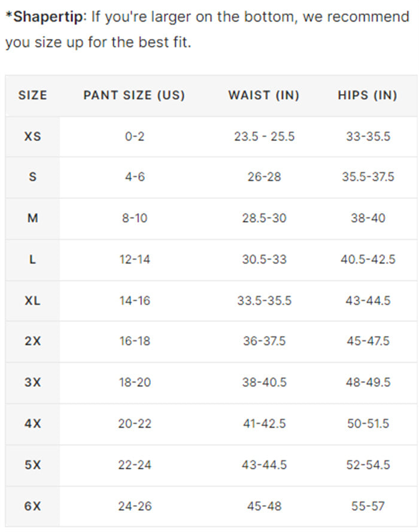
Task: Select the pant size 18-20 cell
Action: [x=134, y=383]
